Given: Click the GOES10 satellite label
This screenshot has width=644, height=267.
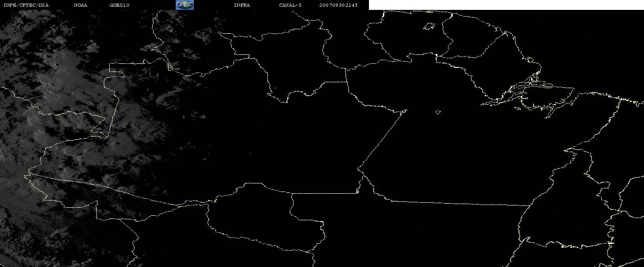Looking at the screenshot, I should tap(120, 5).
